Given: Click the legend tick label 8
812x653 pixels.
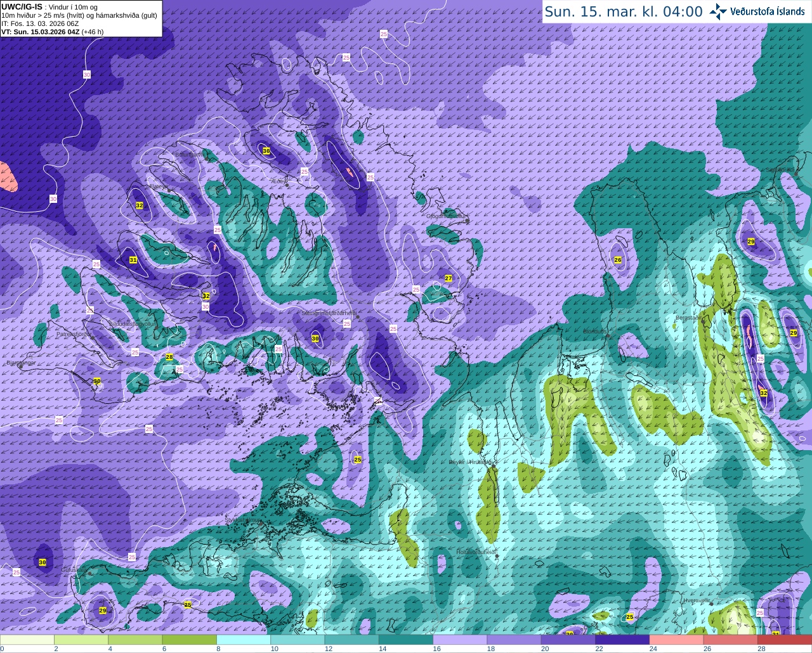Looking at the screenshot, I should (x=217, y=649).
